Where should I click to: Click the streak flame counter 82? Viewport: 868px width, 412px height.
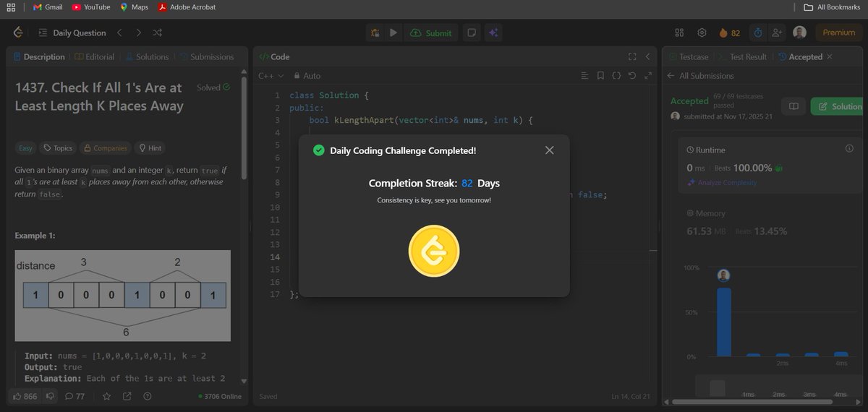coord(729,33)
